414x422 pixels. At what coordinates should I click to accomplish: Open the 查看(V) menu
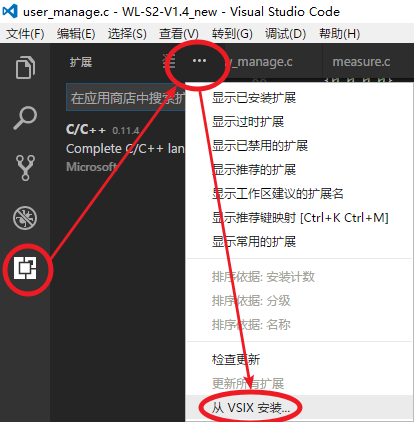(179, 34)
